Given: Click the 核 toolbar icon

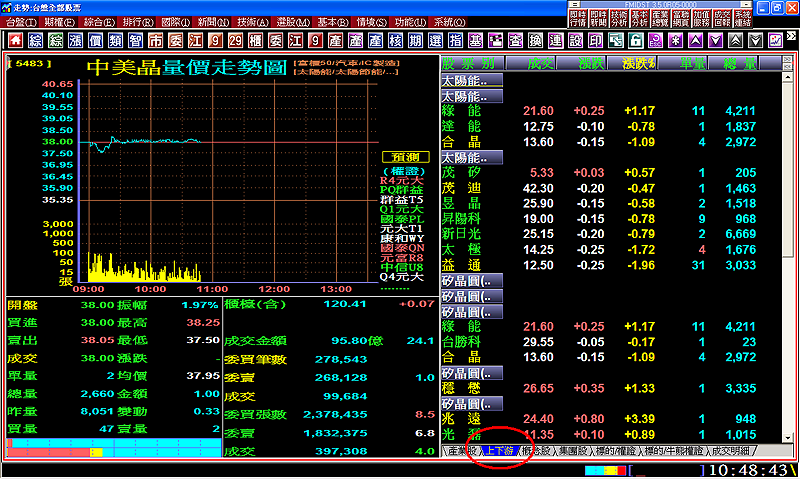Looking at the screenshot, I should (x=395, y=40).
